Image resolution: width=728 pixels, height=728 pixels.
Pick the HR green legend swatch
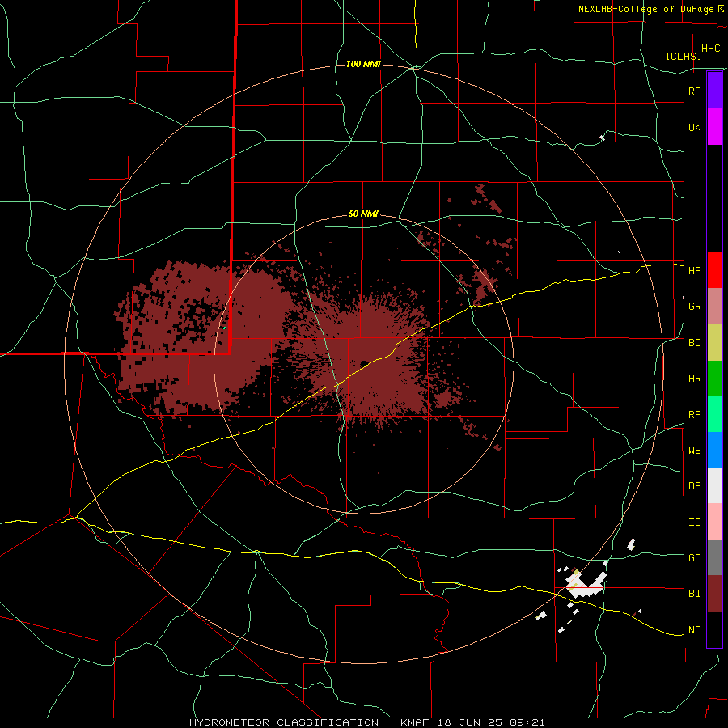pyautogui.click(x=714, y=379)
